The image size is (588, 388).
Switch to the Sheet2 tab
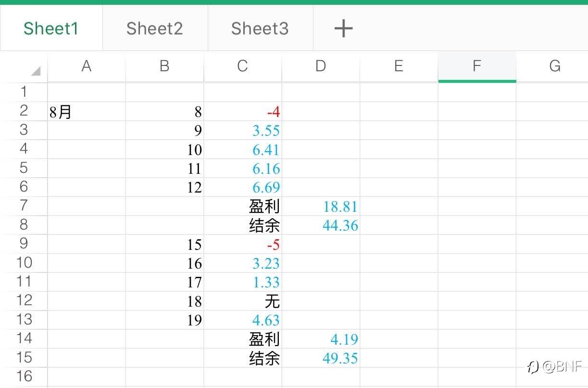pos(155,29)
